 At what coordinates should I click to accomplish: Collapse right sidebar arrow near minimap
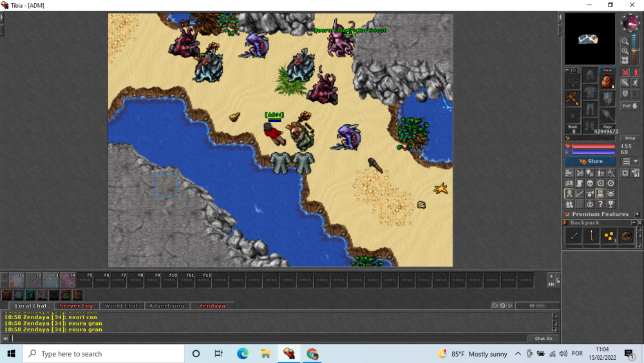[560, 17]
